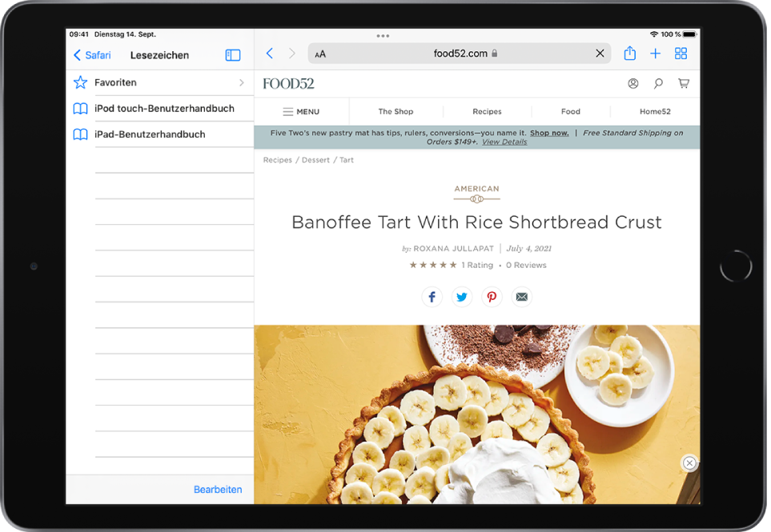Tap the Share icon in Safari toolbar

pos(629,54)
